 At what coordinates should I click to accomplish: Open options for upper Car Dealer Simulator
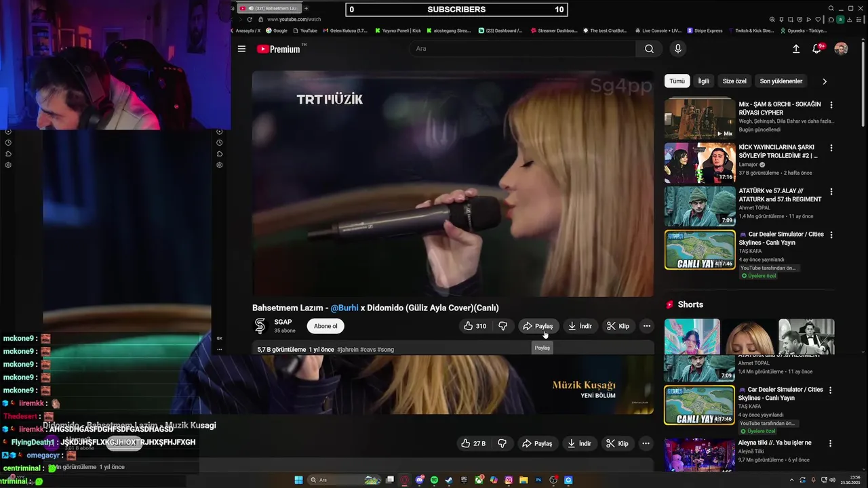pyautogui.click(x=831, y=235)
